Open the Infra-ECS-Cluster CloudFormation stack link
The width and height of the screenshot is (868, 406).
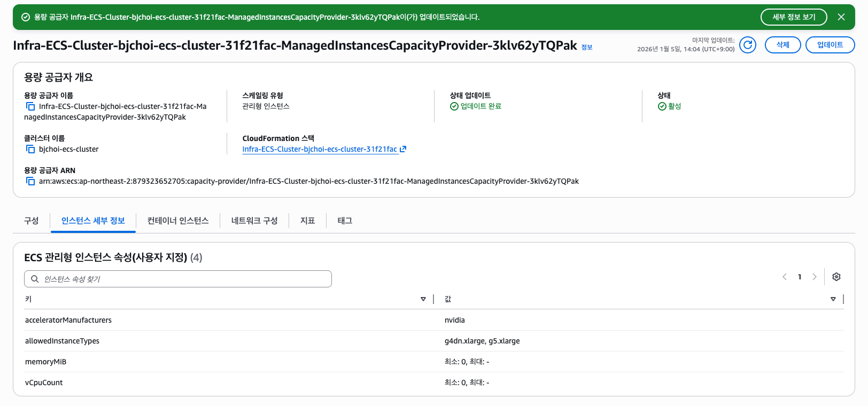(x=320, y=149)
